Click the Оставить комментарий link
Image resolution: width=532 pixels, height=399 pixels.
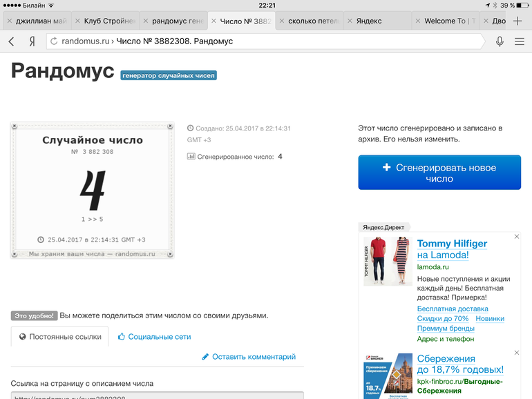[249, 357]
